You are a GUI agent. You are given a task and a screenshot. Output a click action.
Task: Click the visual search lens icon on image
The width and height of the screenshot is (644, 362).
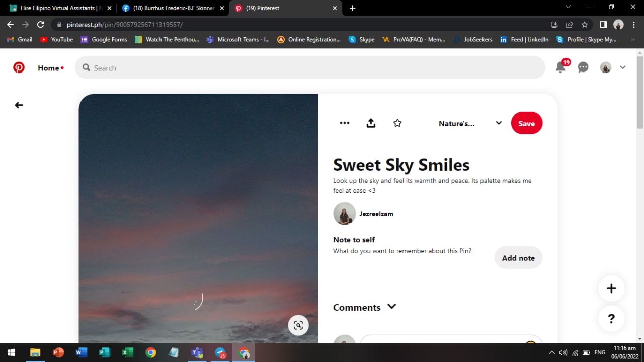pos(298,325)
